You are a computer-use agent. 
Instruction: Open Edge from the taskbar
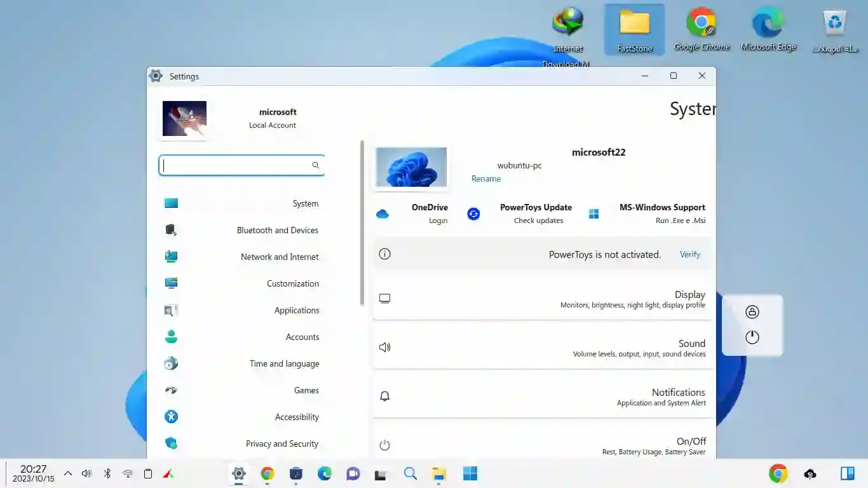point(325,473)
